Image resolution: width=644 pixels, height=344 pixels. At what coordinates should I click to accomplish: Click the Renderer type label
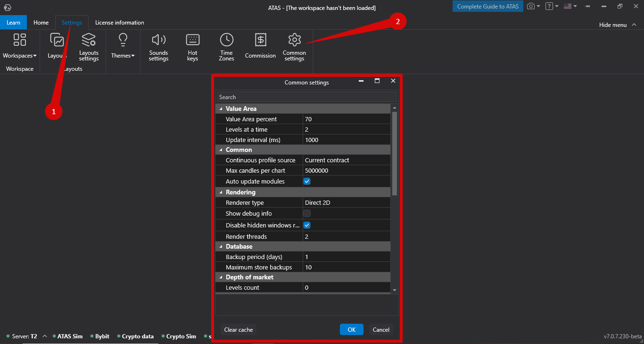[245, 202]
